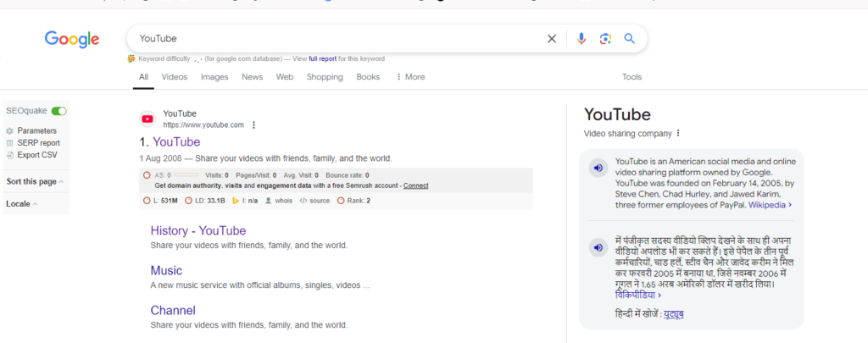Switch to the Videos tab
The height and width of the screenshot is (343, 868).
pyautogui.click(x=175, y=77)
